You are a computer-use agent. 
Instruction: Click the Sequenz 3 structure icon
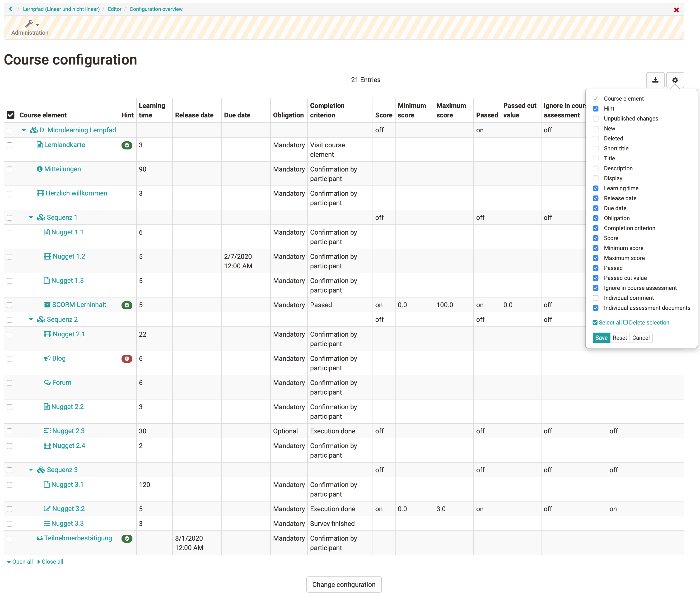[41, 470]
